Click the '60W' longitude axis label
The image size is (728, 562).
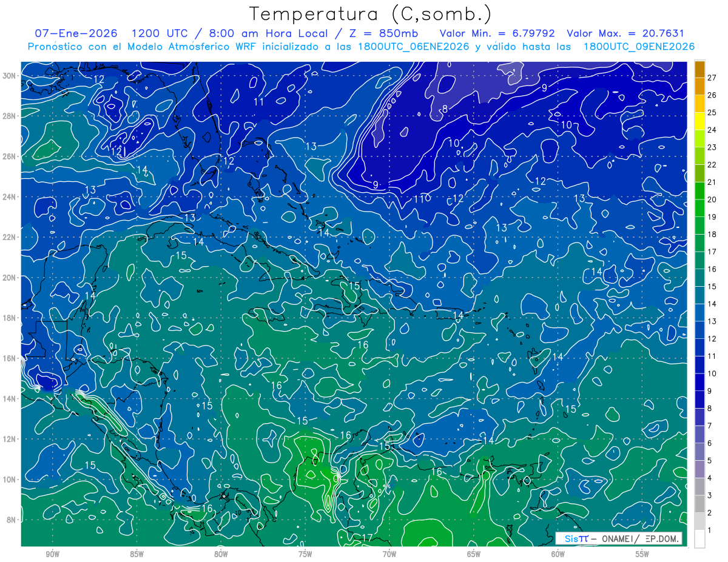[x=558, y=554]
